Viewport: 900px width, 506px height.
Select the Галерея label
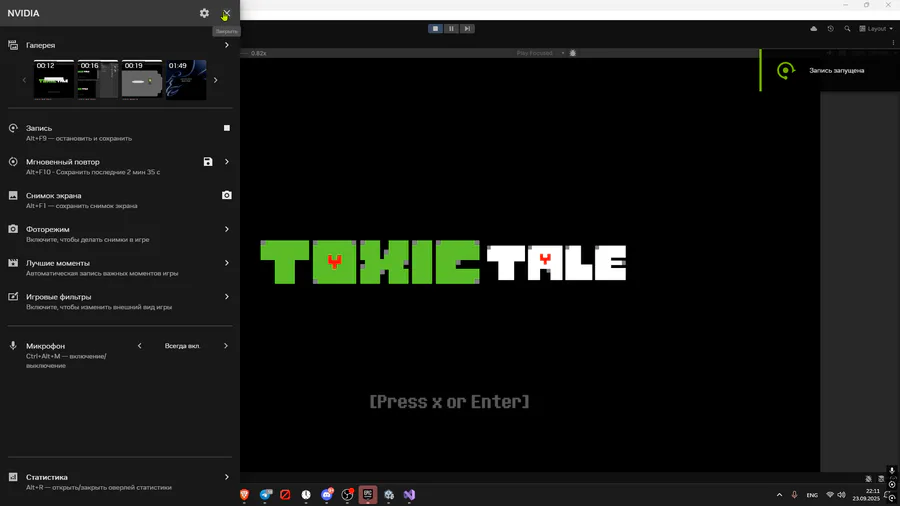(40, 45)
